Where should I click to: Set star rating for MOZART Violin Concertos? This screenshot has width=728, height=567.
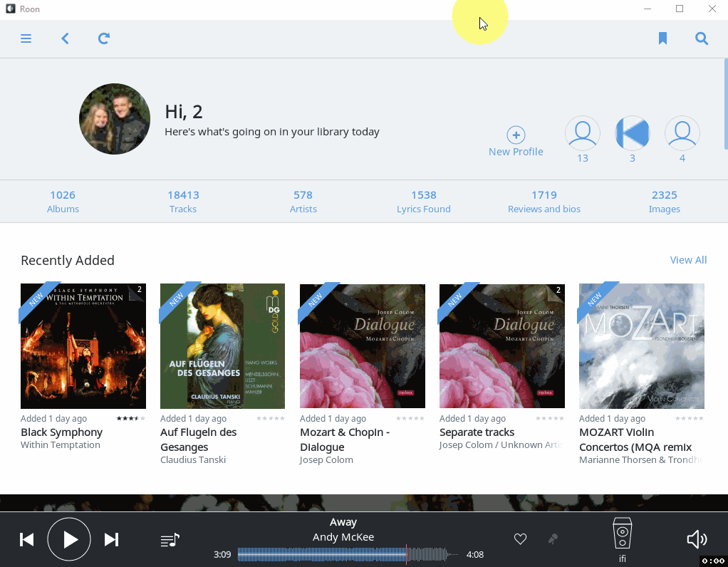(x=690, y=418)
